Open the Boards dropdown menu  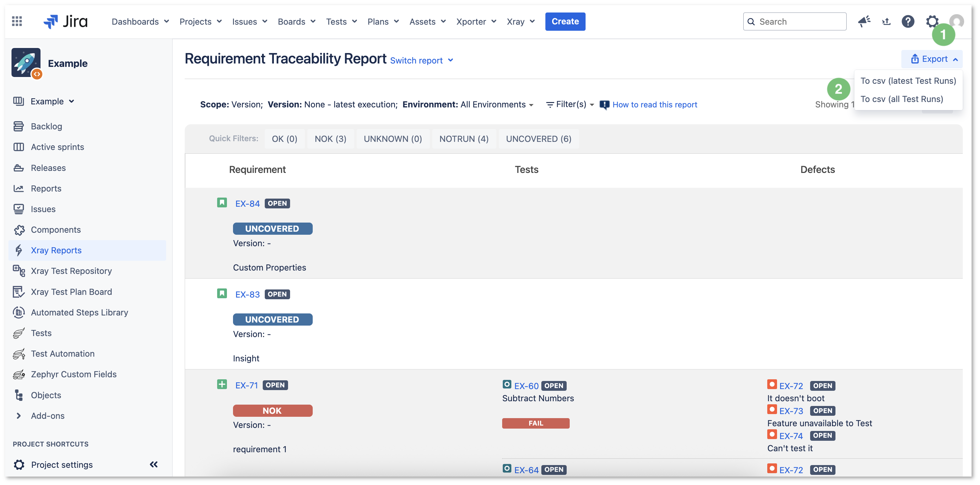(x=296, y=21)
